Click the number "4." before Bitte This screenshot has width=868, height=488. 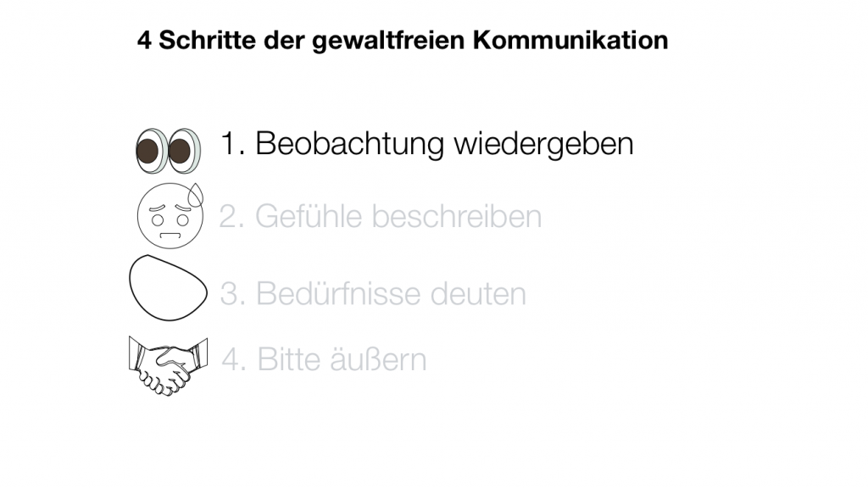[x=235, y=360]
